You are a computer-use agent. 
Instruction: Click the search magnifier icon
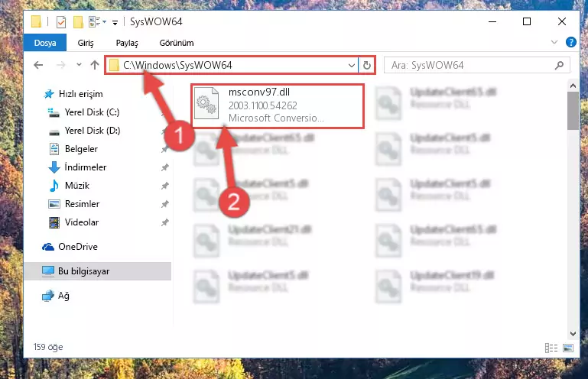point(559,65)
